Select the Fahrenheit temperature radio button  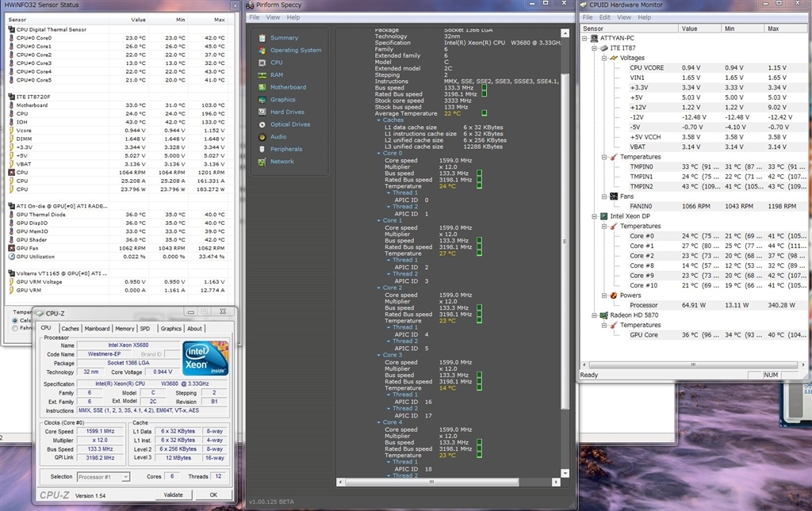pos(16,328)
